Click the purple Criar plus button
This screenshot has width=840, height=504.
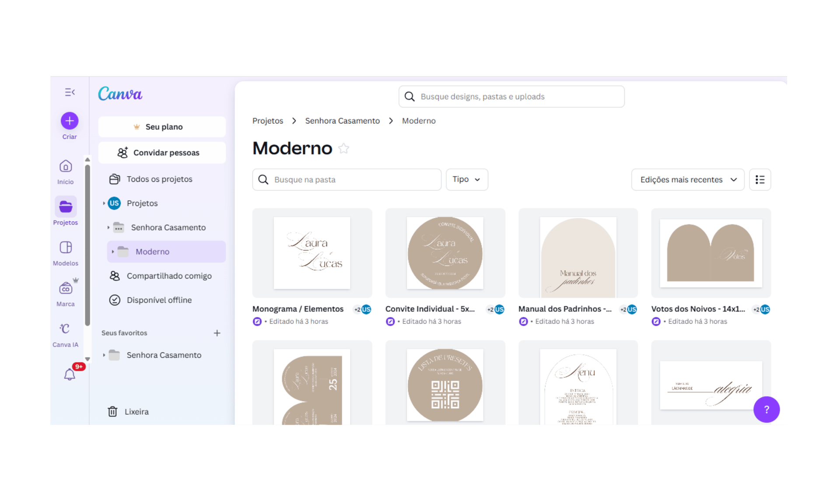(x=70, y=121)
